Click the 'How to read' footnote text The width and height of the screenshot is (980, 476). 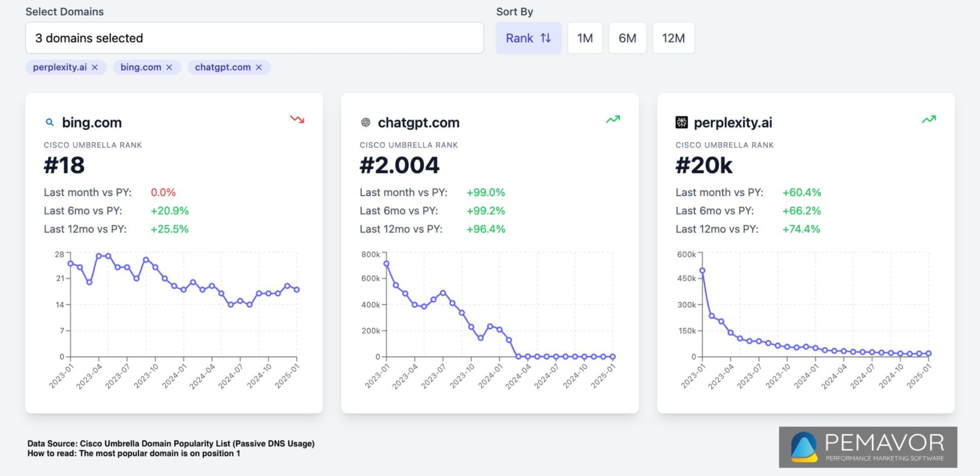[x=134, y=453]
